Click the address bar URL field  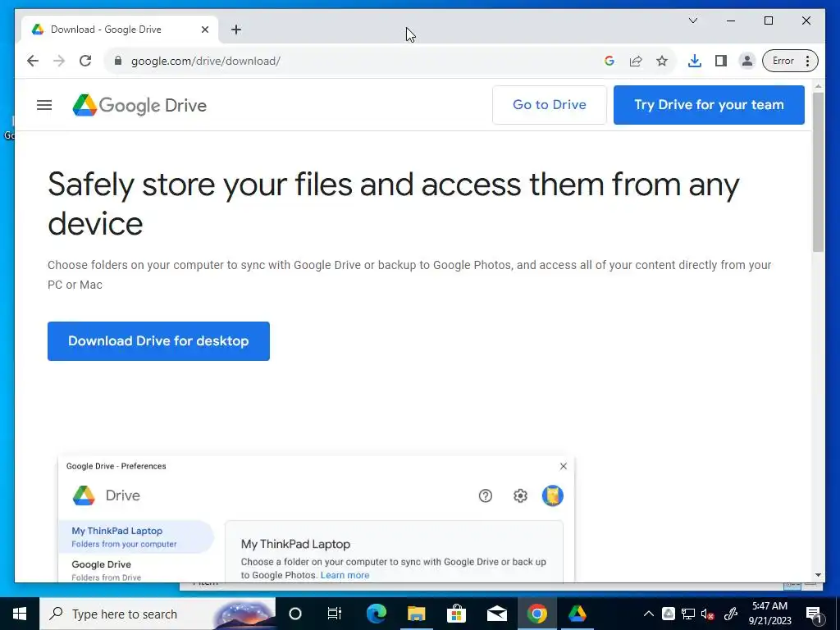(354, 61)
